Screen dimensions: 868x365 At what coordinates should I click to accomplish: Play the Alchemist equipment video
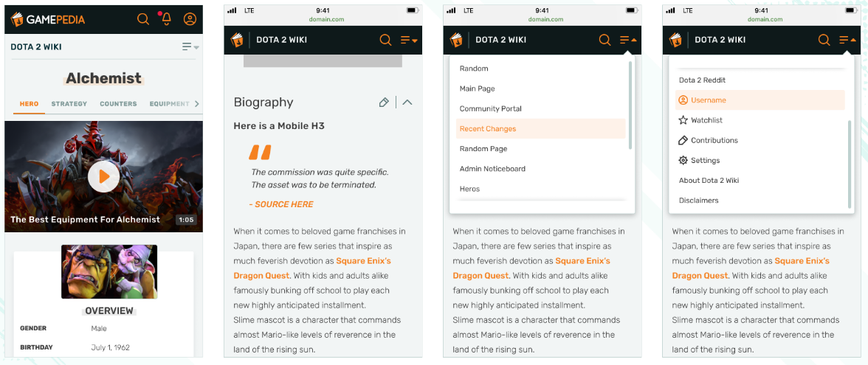point(103,177)
